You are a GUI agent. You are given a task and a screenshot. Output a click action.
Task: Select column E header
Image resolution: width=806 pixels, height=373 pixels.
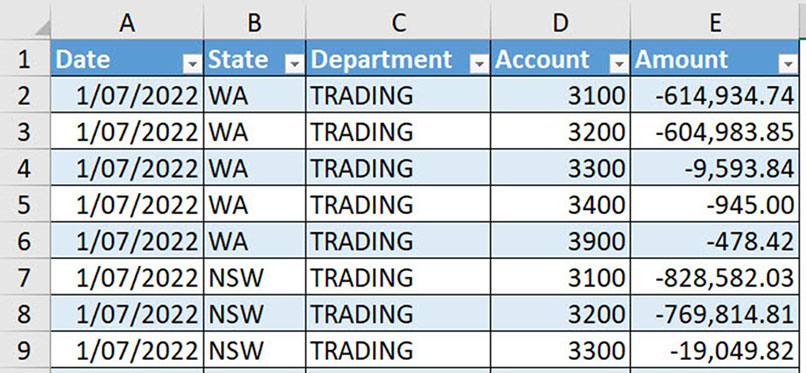pos(715,23)
